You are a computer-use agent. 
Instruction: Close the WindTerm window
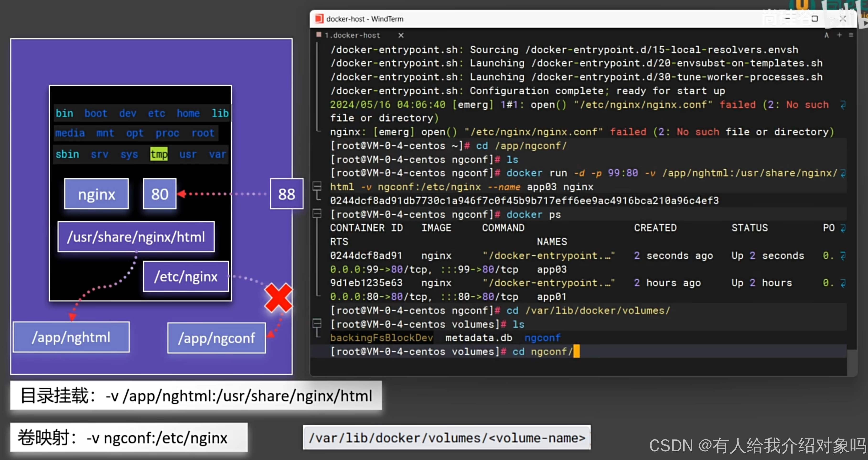(x=843, y=19)
